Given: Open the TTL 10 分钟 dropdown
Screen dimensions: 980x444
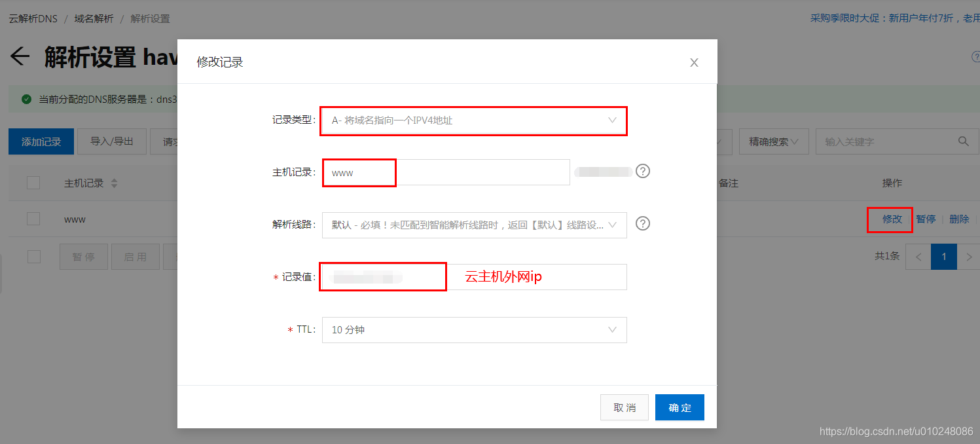Looking at the screenshot, I should pos(474,330).
